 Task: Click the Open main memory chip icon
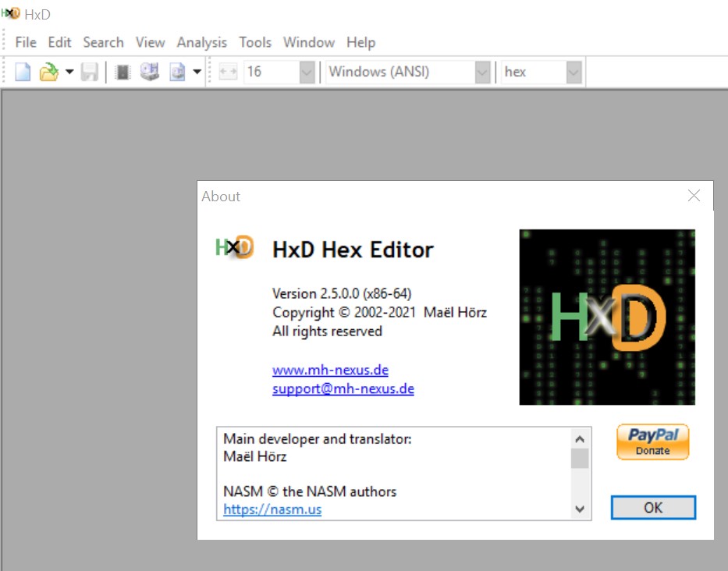pos(123,73)
